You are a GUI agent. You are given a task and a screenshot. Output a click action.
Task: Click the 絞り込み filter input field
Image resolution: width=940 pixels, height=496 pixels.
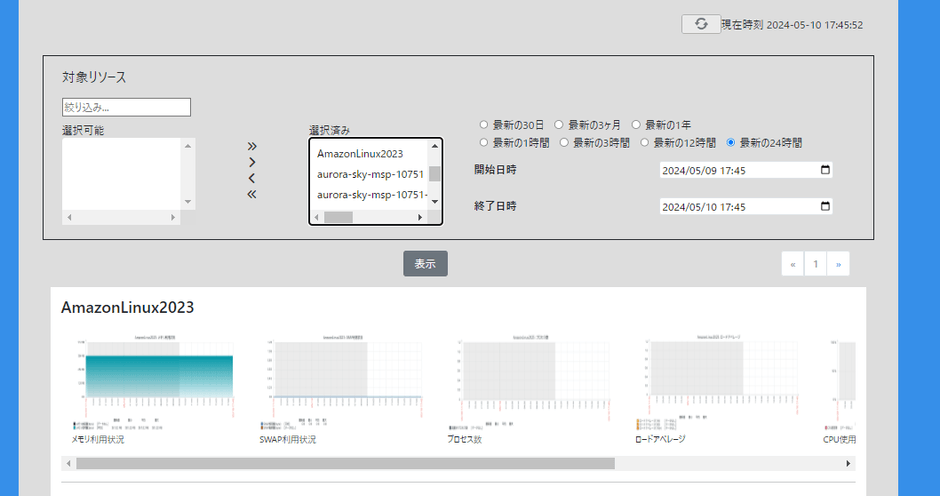click(126, 107)
